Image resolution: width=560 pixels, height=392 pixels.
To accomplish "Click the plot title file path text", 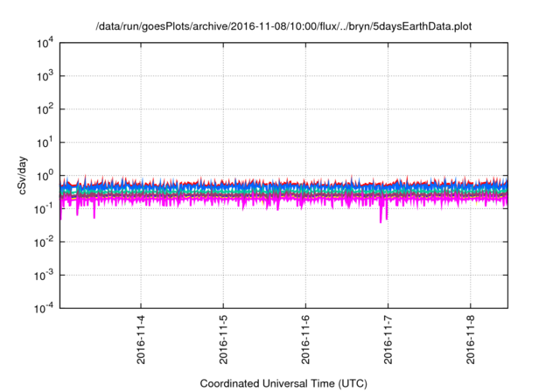I will [x=283, y=26].
